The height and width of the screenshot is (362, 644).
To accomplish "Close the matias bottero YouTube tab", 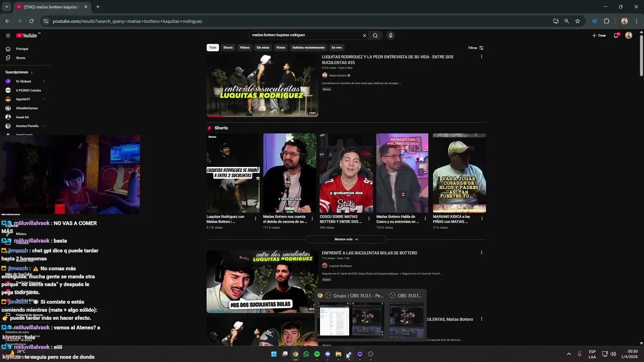I will click(86, 7).
